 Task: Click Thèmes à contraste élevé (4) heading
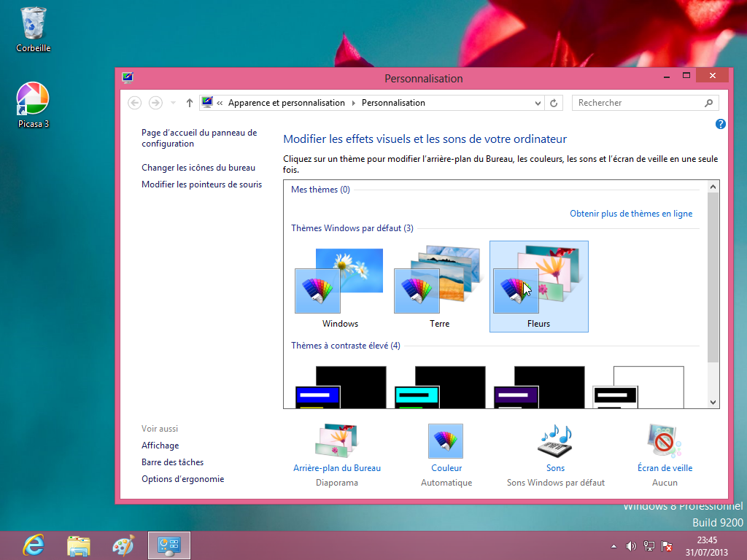point(345,346)
